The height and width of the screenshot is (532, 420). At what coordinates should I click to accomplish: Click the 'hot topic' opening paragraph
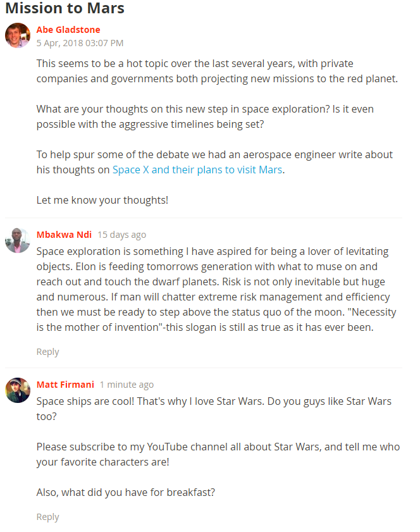(x=217, y=71)
